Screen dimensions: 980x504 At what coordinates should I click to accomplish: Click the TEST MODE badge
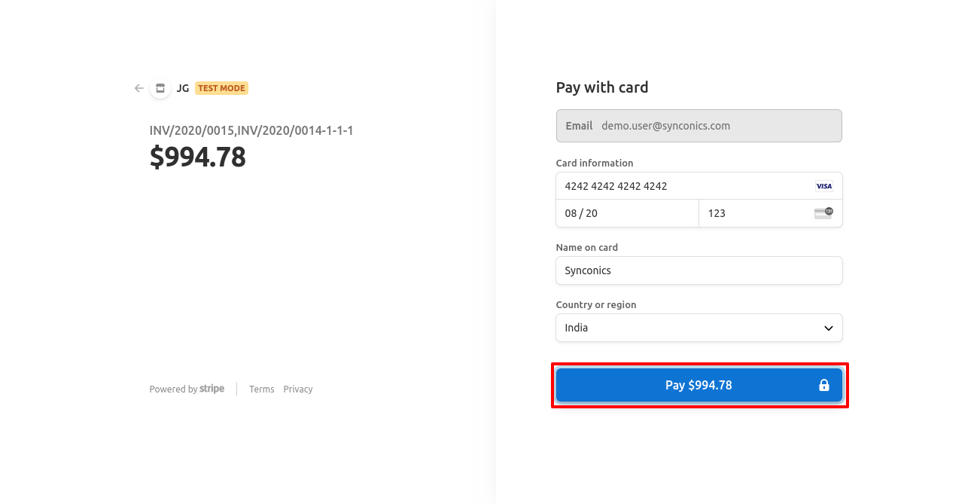pos(221,88)
